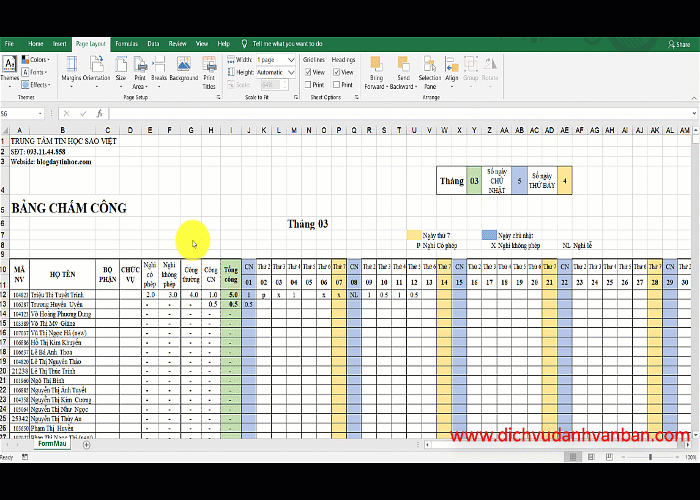This screenshot has width=700, height=500.
Task: Switch to Normal view
Action: click(x=573, y=457)
